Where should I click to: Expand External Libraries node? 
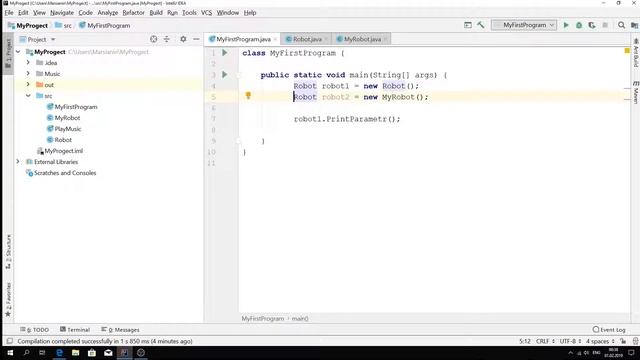coord(18,162)
